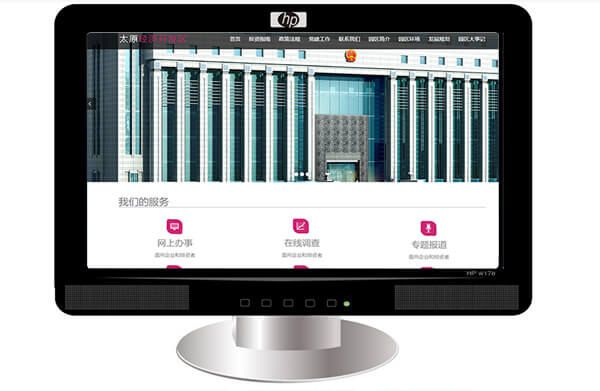Go to 政策法规 in the navigation
This screenshot has width=600, height=391.
click(x=289, y=39)
